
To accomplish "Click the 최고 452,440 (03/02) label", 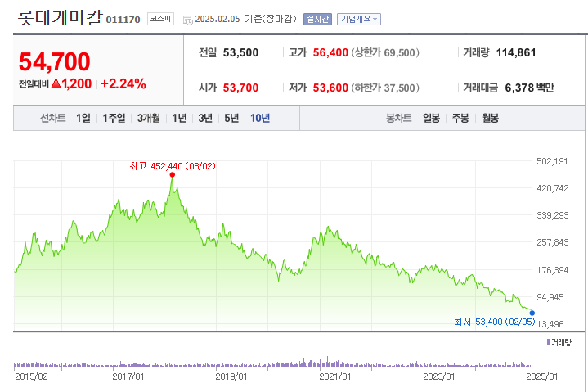I will click(172, 166).
